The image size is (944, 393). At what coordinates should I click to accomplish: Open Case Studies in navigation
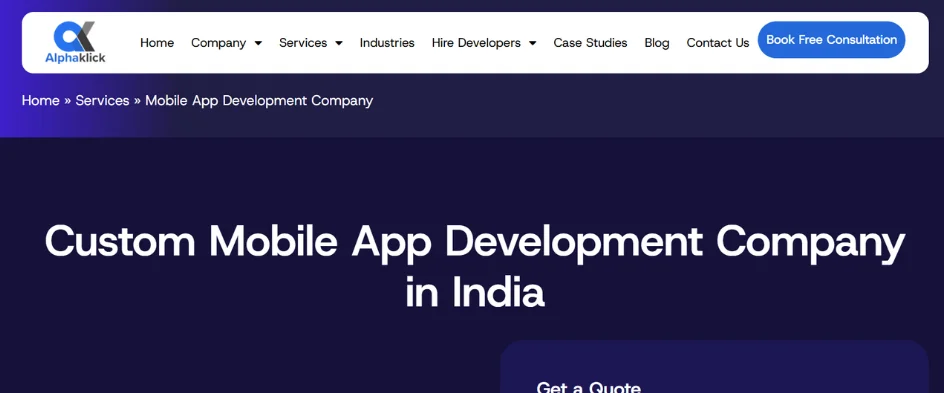[x=591, y=43]
